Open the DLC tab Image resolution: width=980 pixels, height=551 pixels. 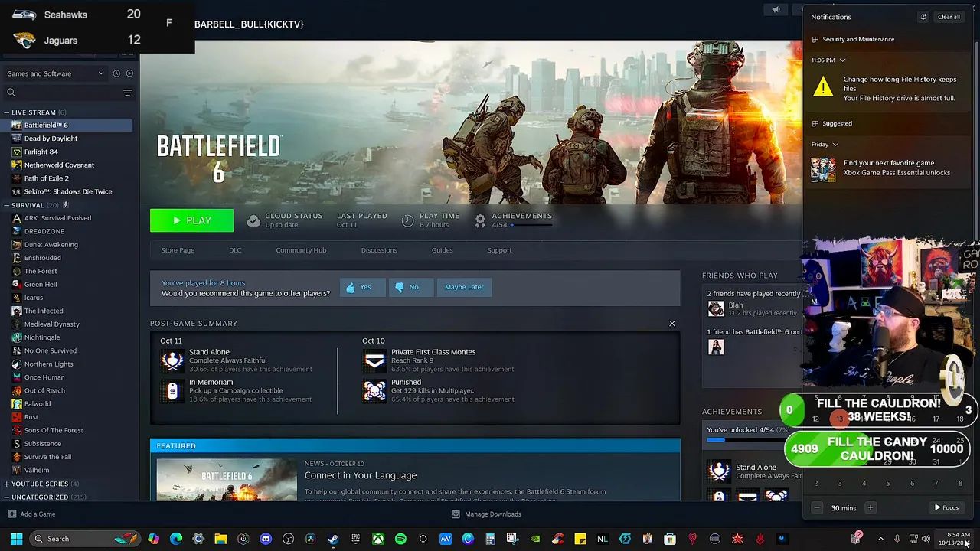click(x=235, y=250)
